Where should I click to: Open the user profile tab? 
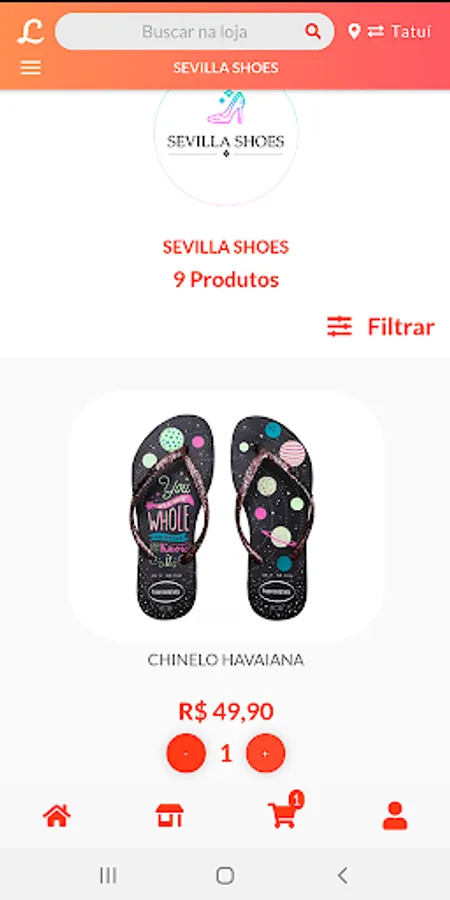coord(395,816)
